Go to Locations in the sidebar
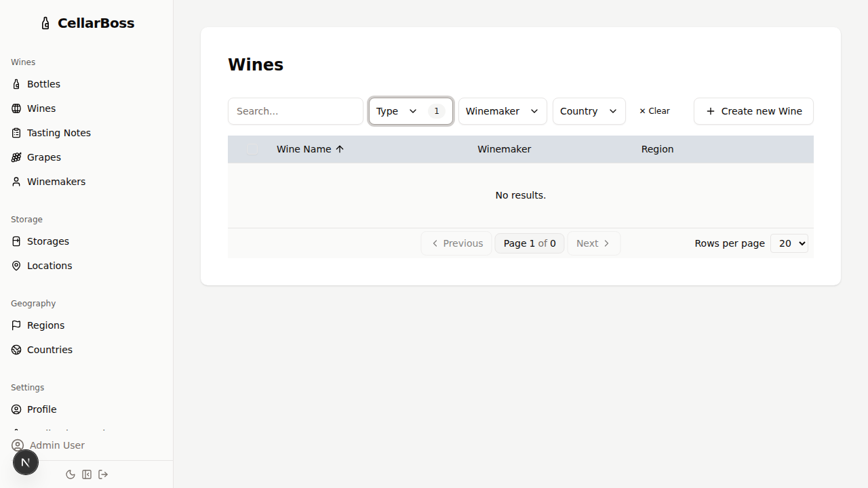The height and width of the screenshot is (488, 868). tap(49, 266)
